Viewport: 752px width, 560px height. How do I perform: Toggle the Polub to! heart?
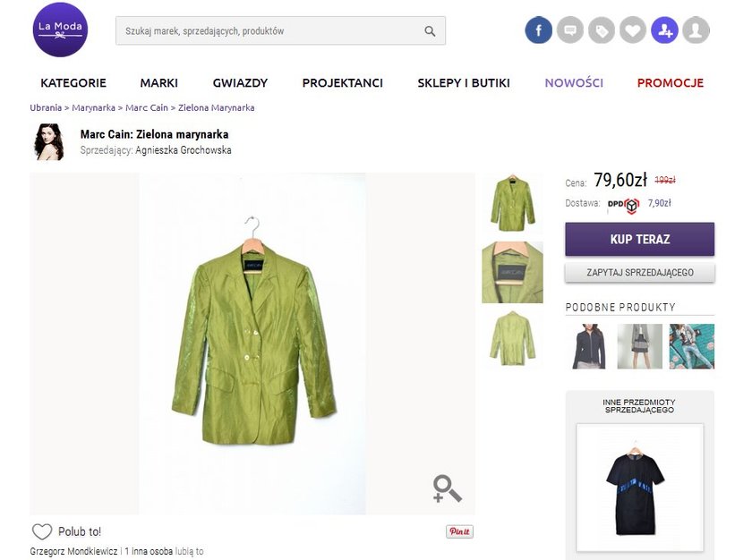click(42, 531)
